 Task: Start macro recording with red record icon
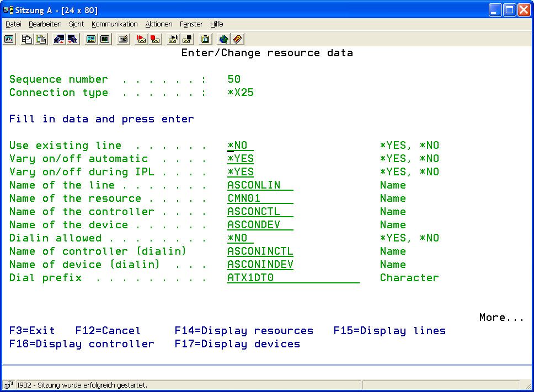click(141, 39)
